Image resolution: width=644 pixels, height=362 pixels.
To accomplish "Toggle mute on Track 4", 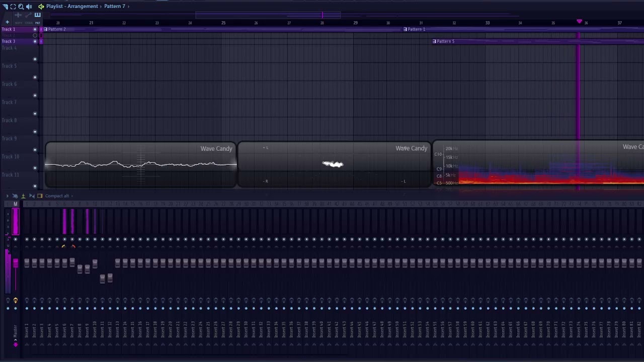I will pyautogui.click(x=35, y=59).
